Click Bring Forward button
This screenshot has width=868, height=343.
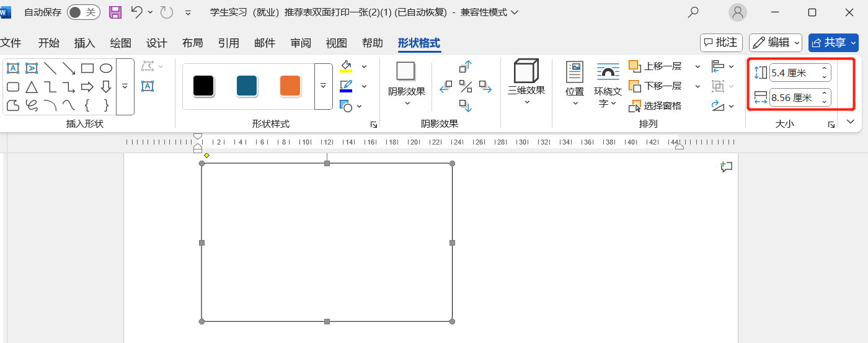(655, 66)
